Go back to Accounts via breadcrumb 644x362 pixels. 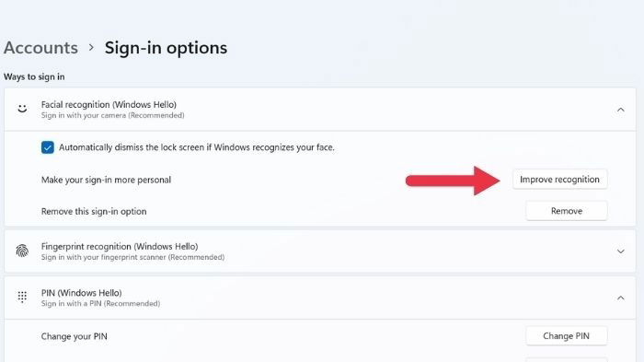40,48
